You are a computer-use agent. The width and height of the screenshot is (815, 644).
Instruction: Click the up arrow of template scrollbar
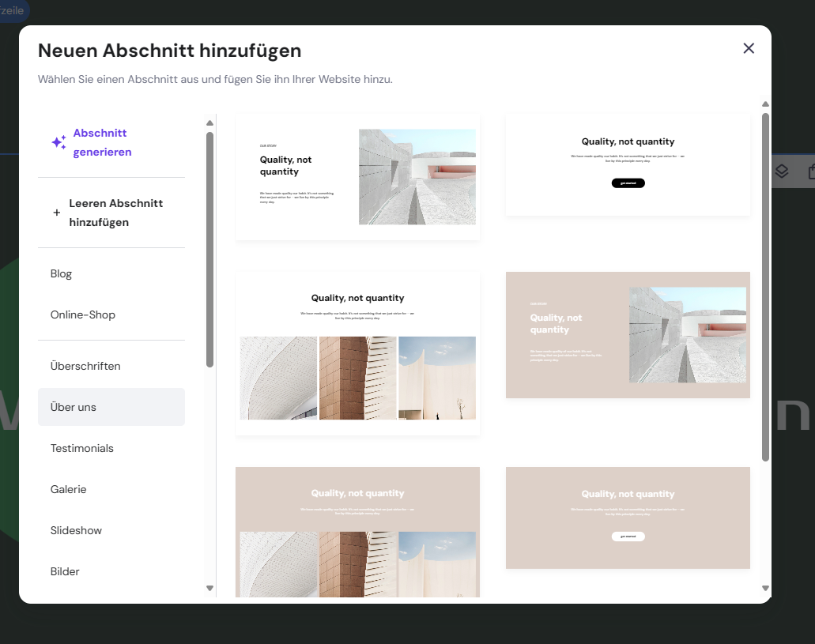click(x=765, y=104)
